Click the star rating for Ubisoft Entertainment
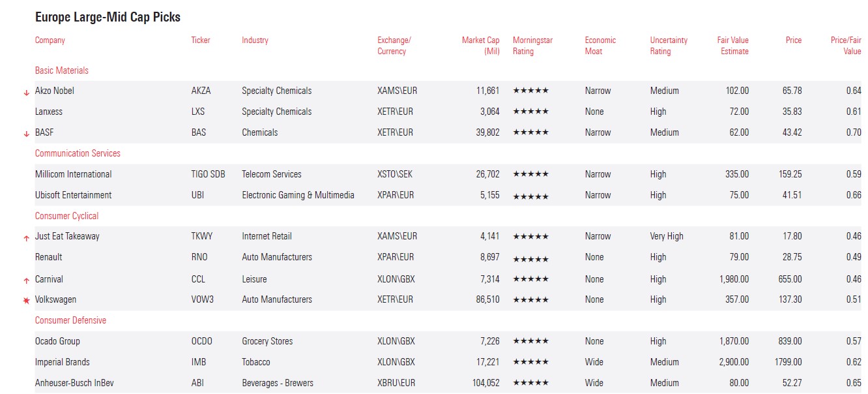Image resolution: width=868 pixels, height=394 pixels. 530,196
